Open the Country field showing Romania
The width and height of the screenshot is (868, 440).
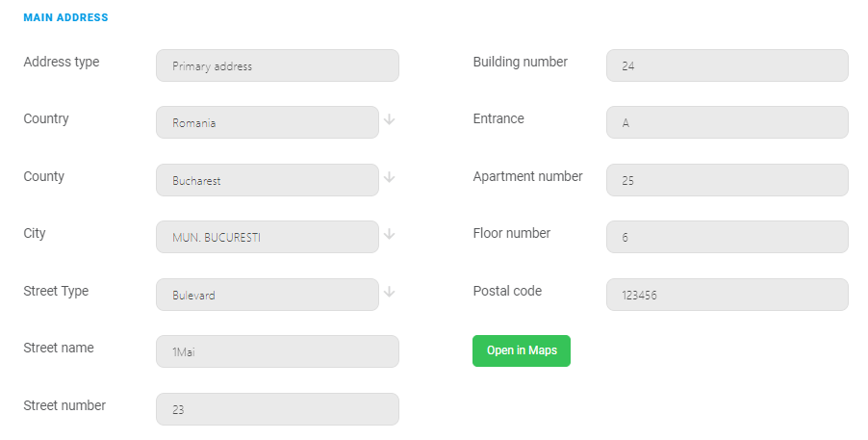pos(268,122)
